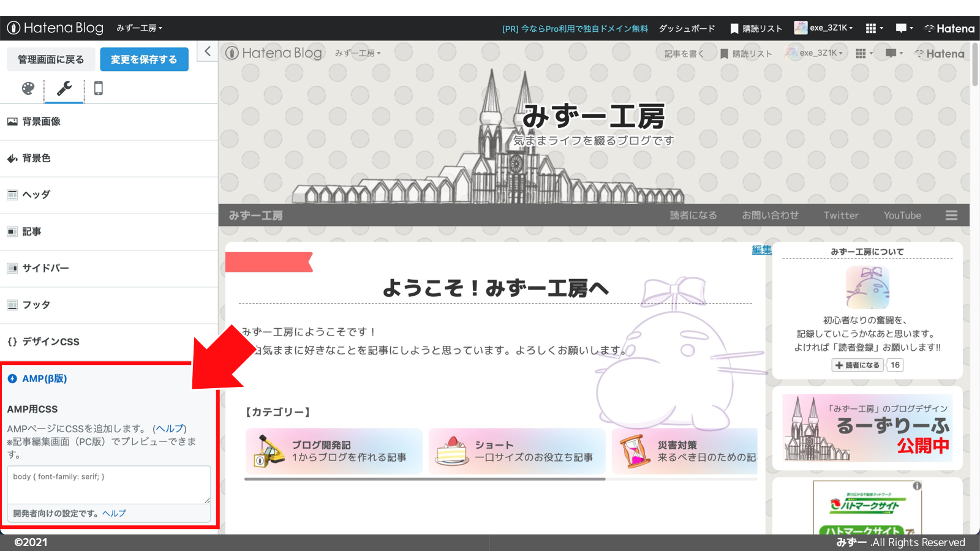Open Twitter link in the nav bar
980x551 pixels.
pyautogui.click(x=841, y=216)
